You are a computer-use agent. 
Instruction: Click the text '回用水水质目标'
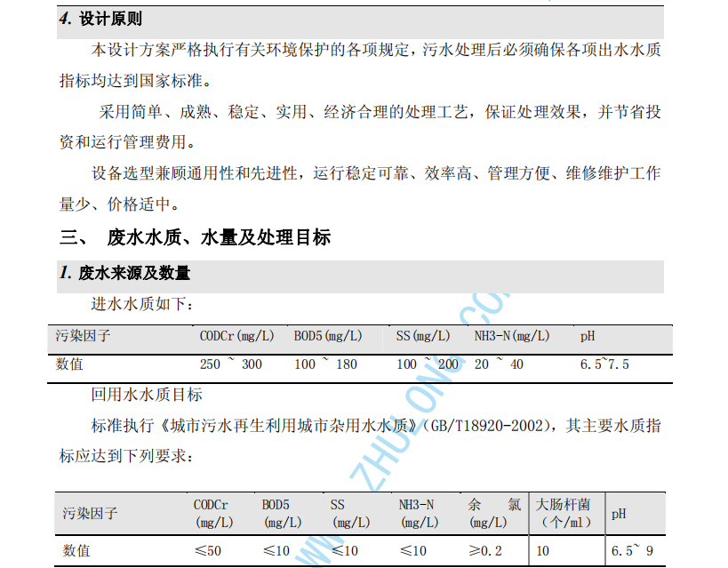click(147, 395)
